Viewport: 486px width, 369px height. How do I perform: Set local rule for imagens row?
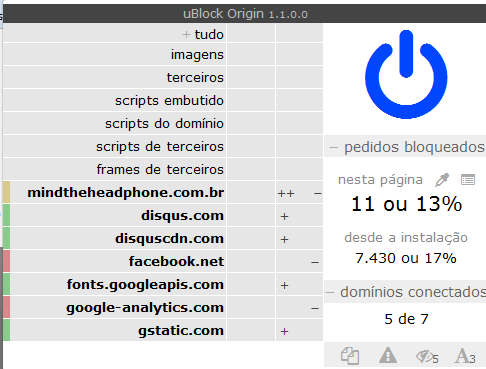[x=299, y=54]
